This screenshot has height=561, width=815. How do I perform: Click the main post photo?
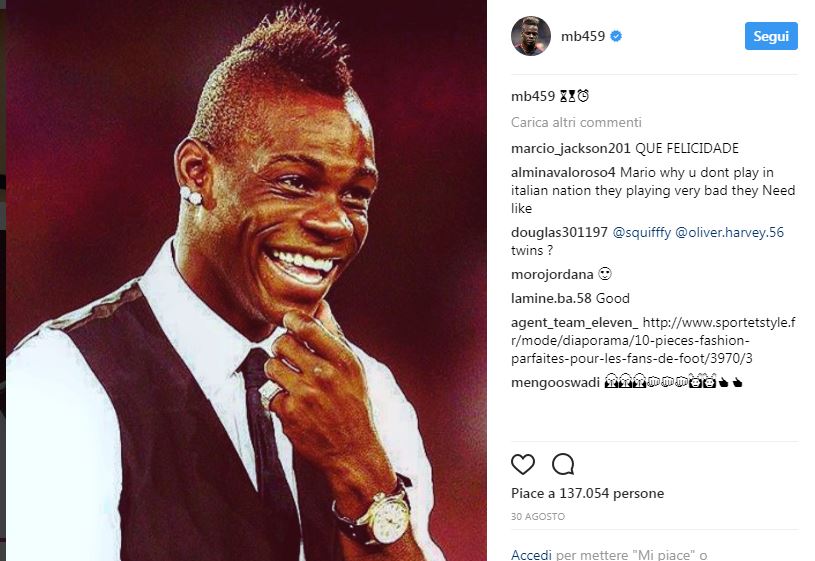click(x=246, y=281)
